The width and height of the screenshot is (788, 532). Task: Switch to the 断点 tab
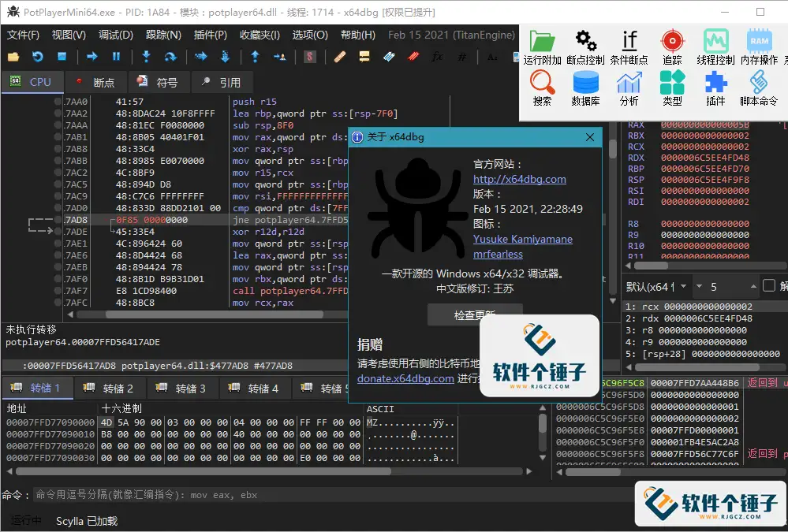tap(95, 83)
